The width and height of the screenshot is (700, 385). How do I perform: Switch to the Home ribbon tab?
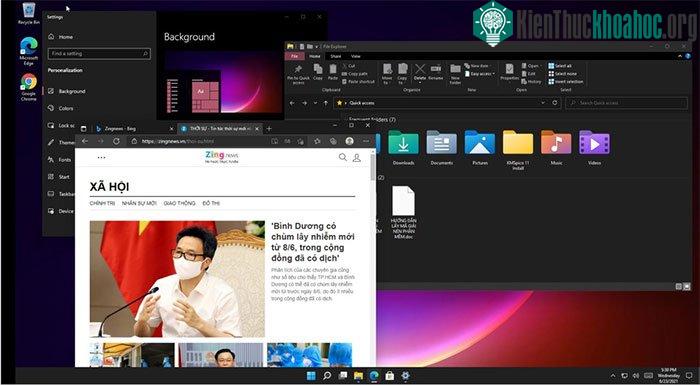[x=315, y=56]
